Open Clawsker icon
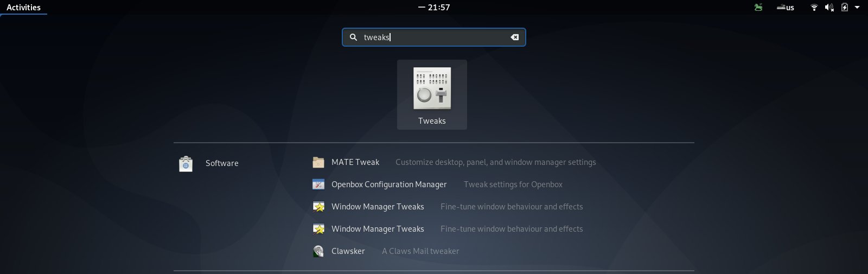This screenshot has width=868, height=274. tap(318, 251)
